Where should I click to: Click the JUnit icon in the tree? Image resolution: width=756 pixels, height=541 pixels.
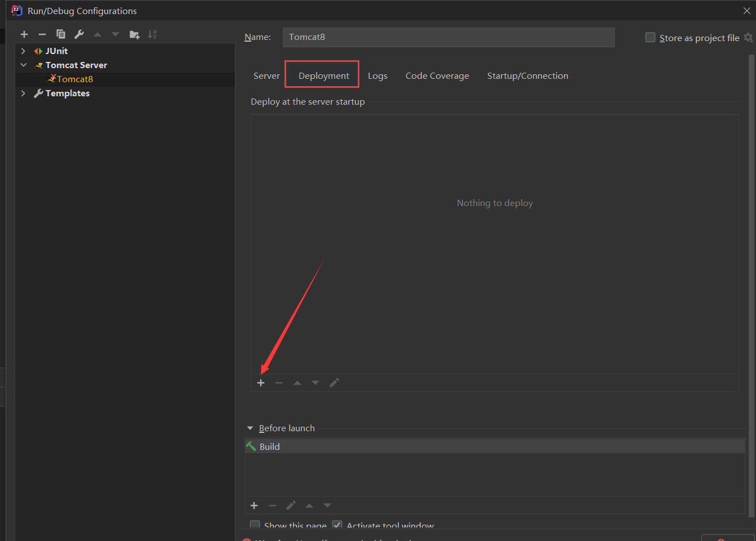pyautogui.click(x=38, y=51)
